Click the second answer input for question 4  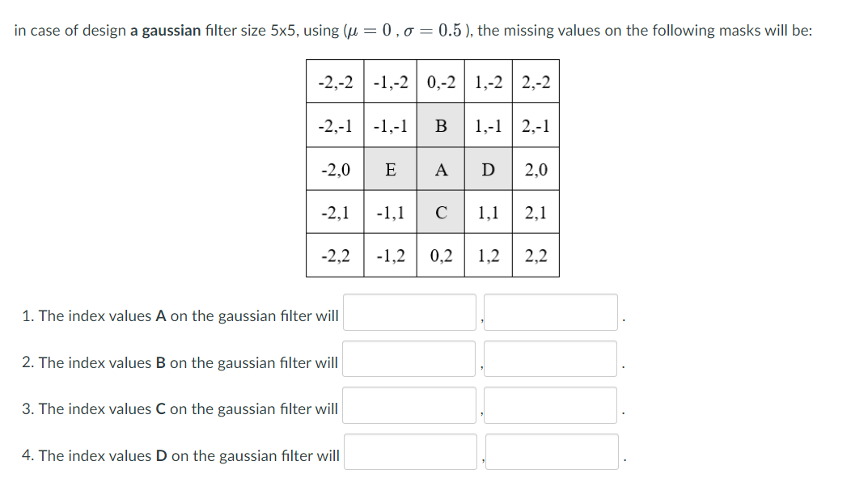[549, 451]
